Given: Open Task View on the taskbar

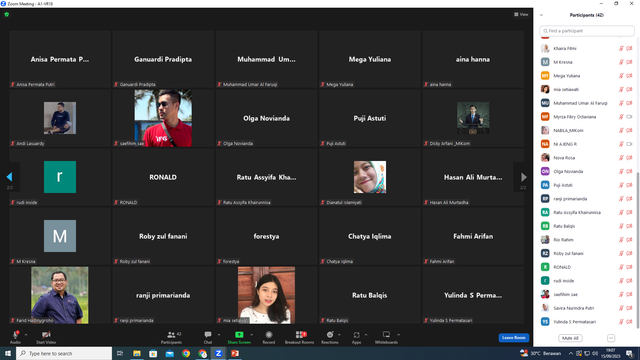Looking at the screenshot, I should click(120, 353).
